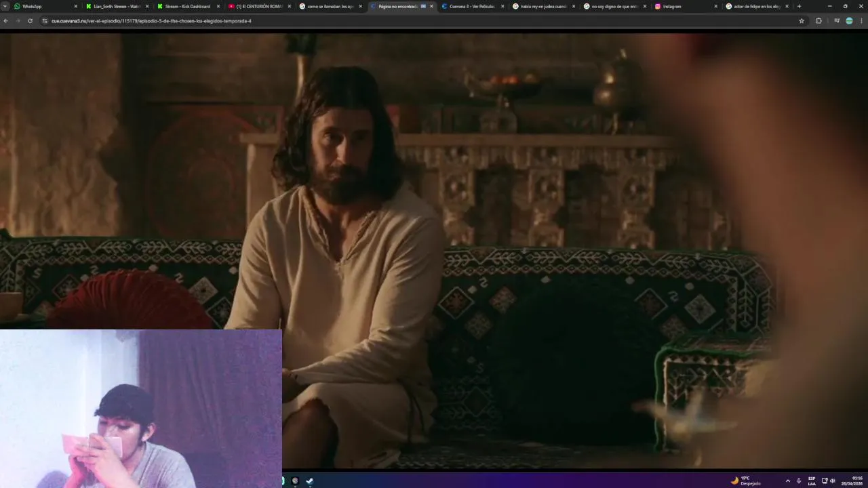The width and height of the screenshot is (868, 488).
Task: Open the weather widget showing 15°C Despejado
Action: [x=745, y=481]
